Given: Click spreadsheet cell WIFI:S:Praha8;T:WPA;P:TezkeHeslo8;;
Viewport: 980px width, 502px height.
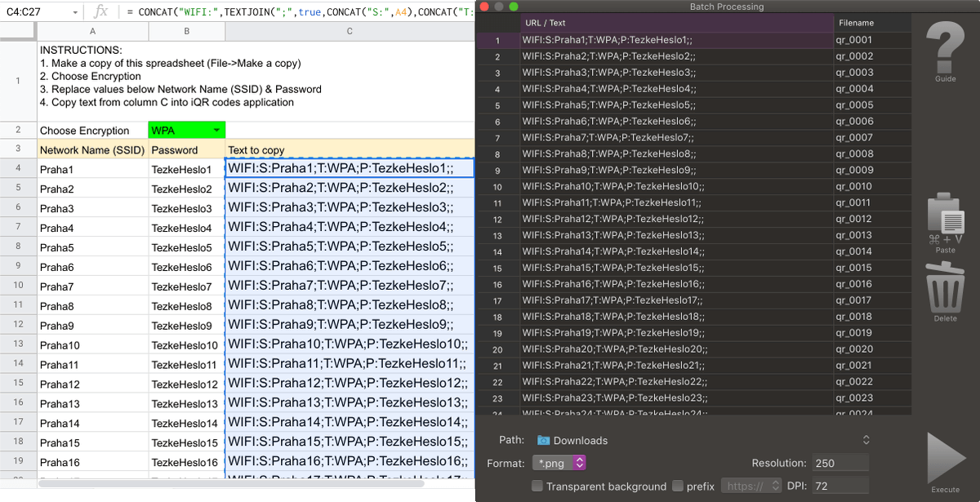Looking at the screenshot, I should click(x=350, y=305).
